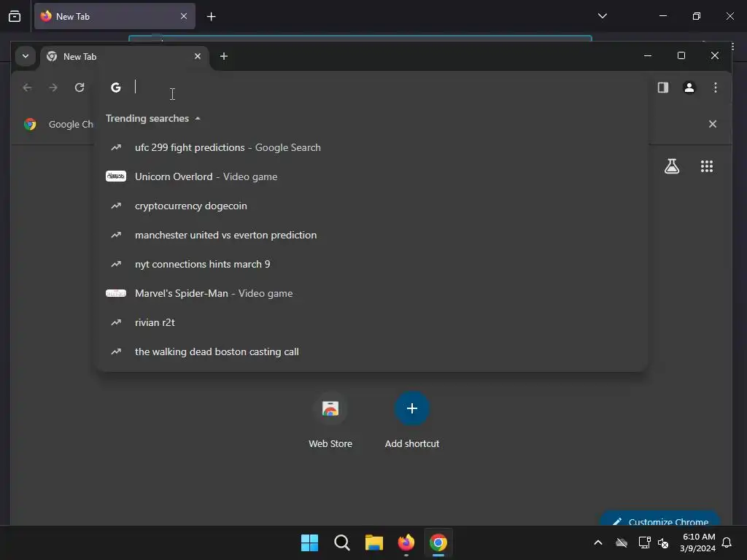747x560 pixels.
Task: Click the Marvel's Spider-Man thumbnail image
Action: click(x=116, y=293)
